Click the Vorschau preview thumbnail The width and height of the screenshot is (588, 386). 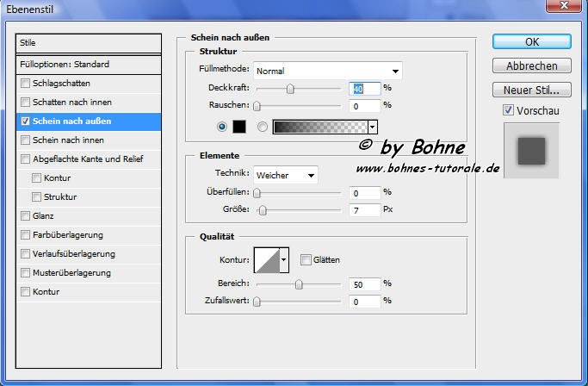coord(531,152)
